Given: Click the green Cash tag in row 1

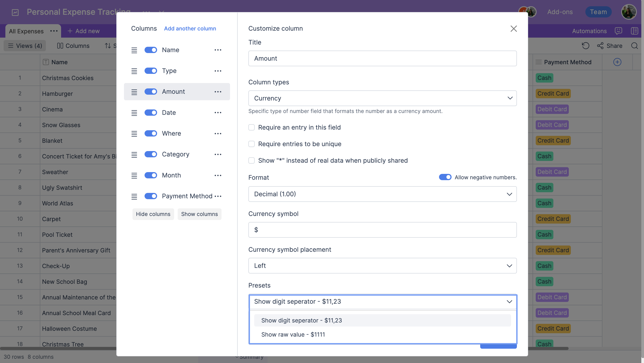Looking at the screenshot, I should [544, 78].
